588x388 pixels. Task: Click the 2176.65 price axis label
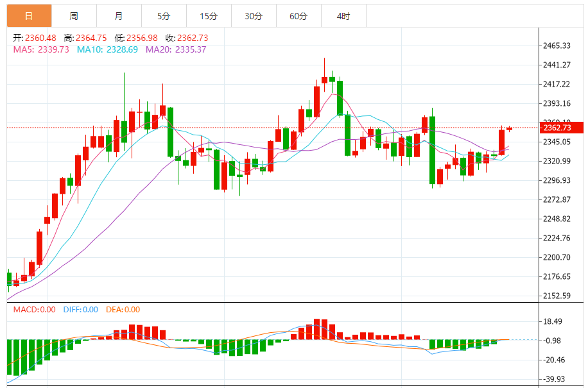557,276
